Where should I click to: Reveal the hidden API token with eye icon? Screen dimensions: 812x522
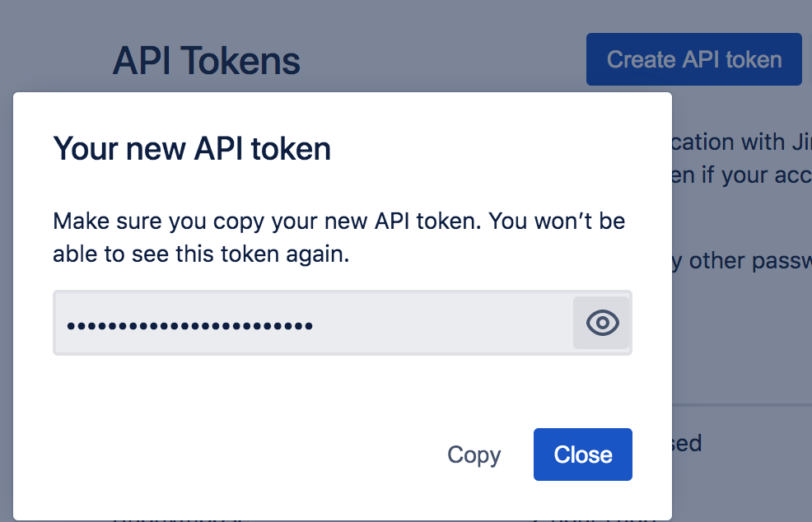[602, 323]
